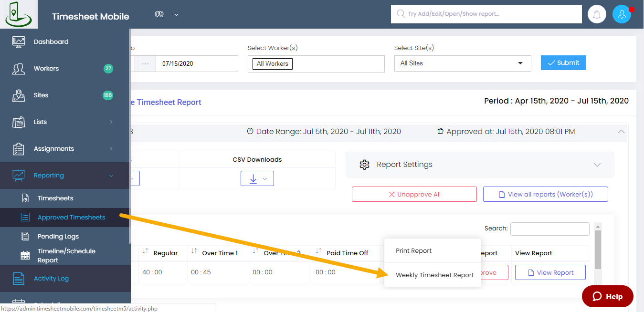Open the date picker ellipsis button
This screenshot has width=644, height=312.
pos(145,63)
